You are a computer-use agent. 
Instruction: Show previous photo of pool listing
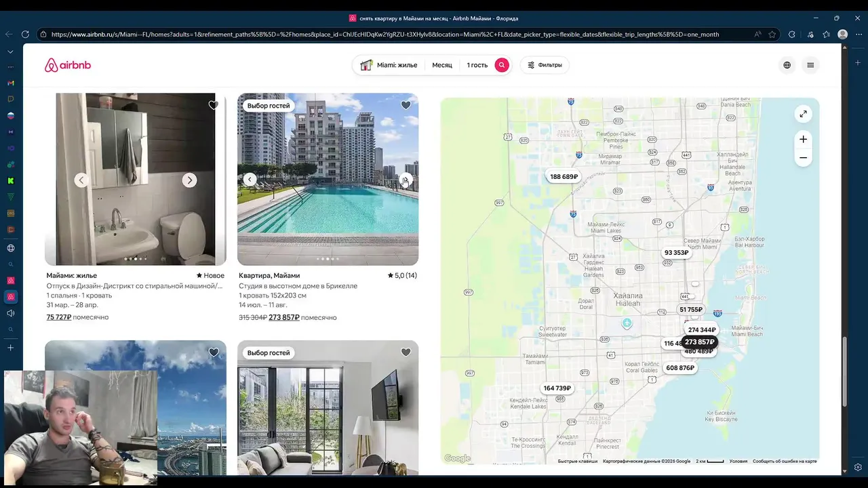pyautogui.click(x=250, y=180)
